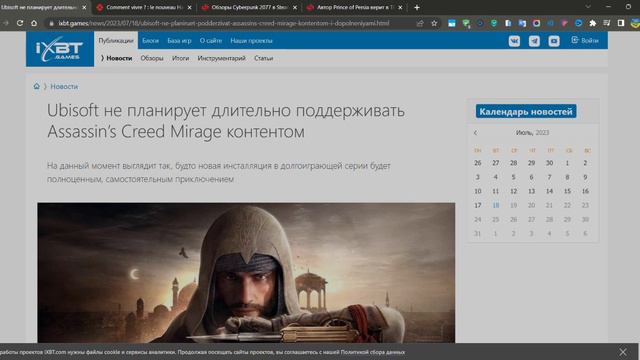Open the Обзоры submenu section
640x360 pixels.
point(152,58)
